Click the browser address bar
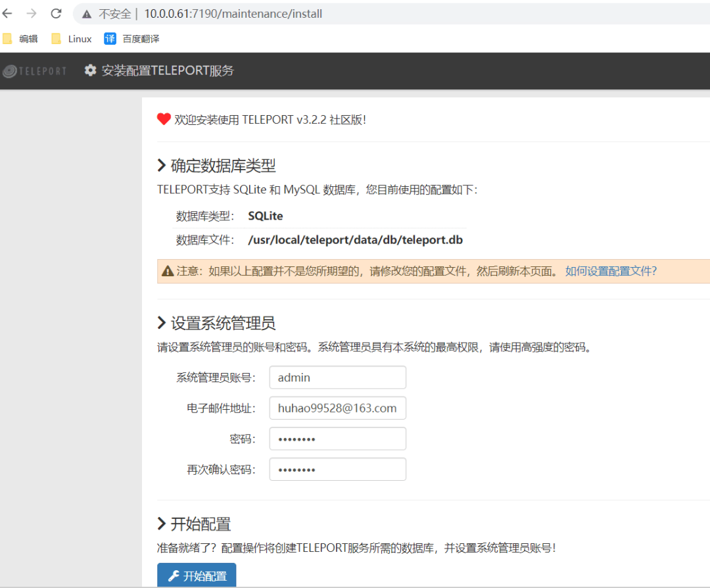 coord(230,13)
